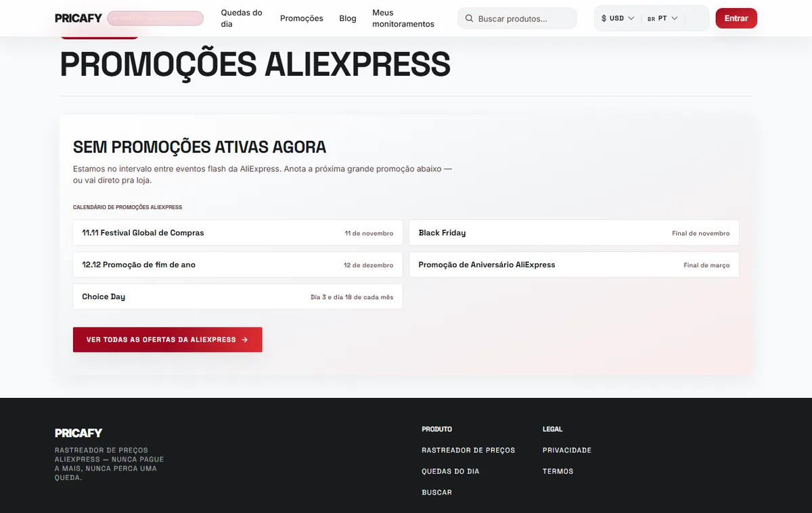Click the Promoções AliExpress page heading
This screenshot has width=812, height=513.
[x=255, y=64]
